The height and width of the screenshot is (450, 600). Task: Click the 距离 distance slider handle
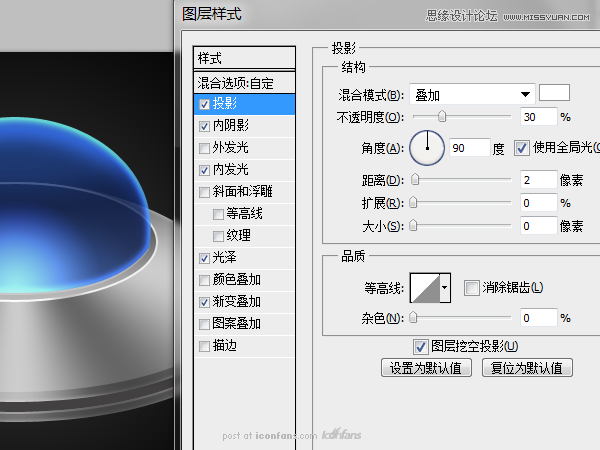415,179
